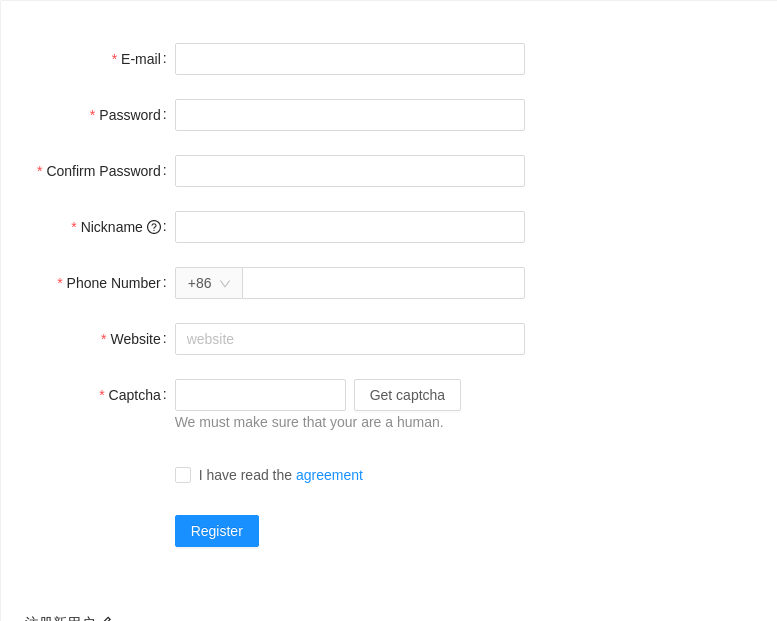Tick the 'I have read the agreement' checkbox

[183, 475]
